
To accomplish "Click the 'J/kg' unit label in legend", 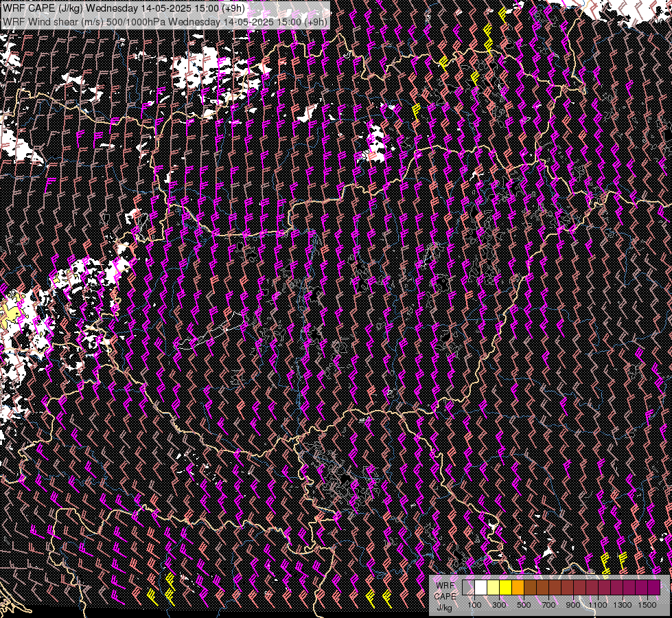I will click(445, 608).
